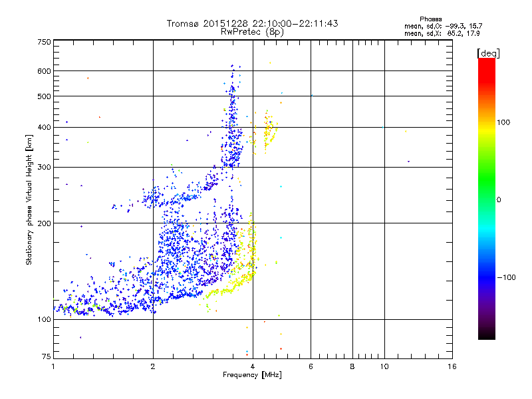The image size is (532, 399).
Task: Click the '0' colorbar tick label
Action: 498,200
